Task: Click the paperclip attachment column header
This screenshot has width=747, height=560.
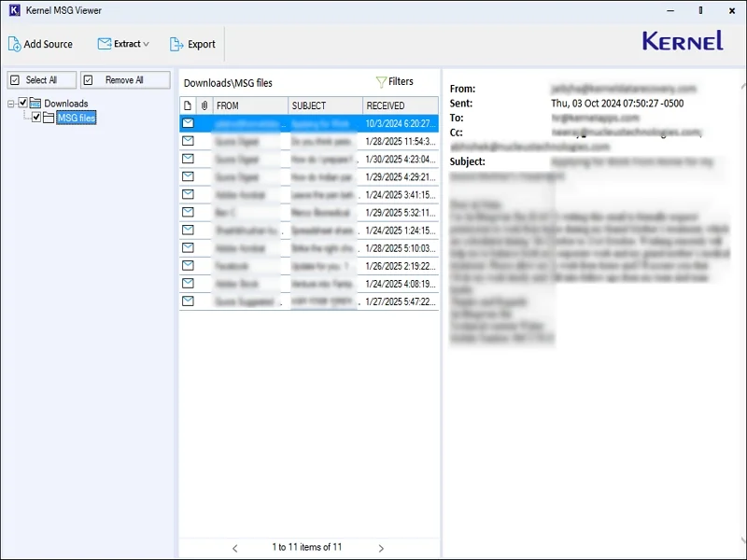Action: pyautogui.click(x=206, y=105)
